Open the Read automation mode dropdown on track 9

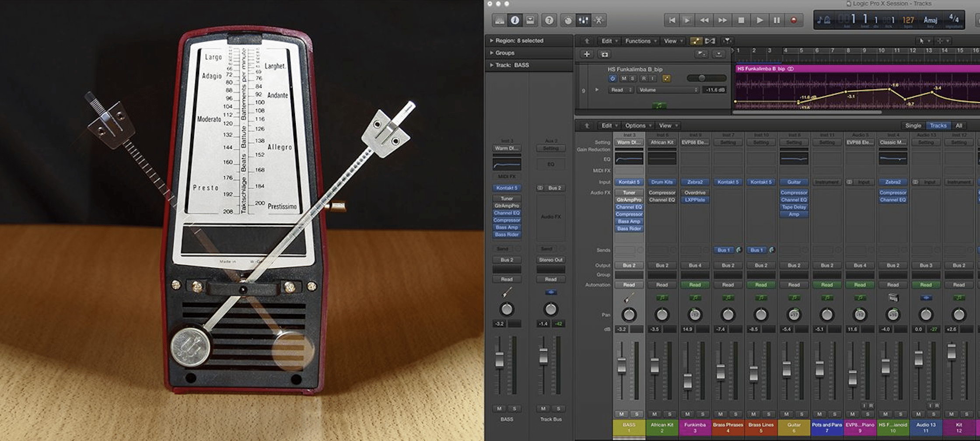[x=621, y=90]
